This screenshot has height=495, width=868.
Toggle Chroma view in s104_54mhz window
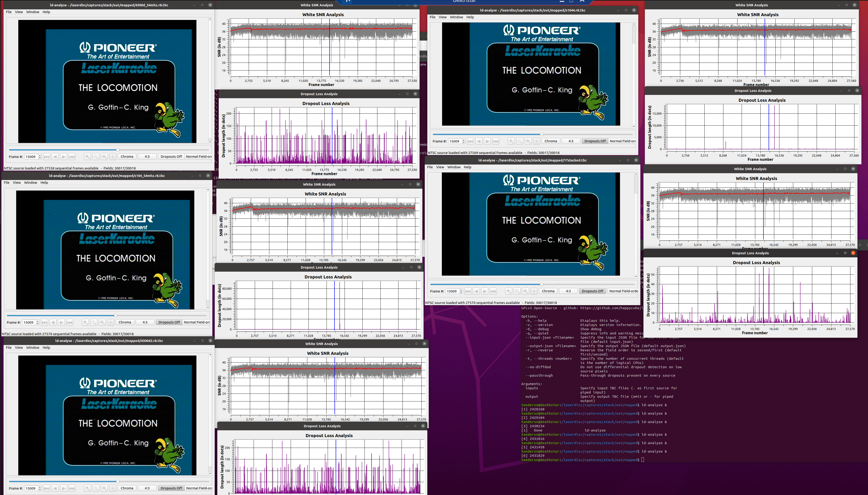click(125, 322)
